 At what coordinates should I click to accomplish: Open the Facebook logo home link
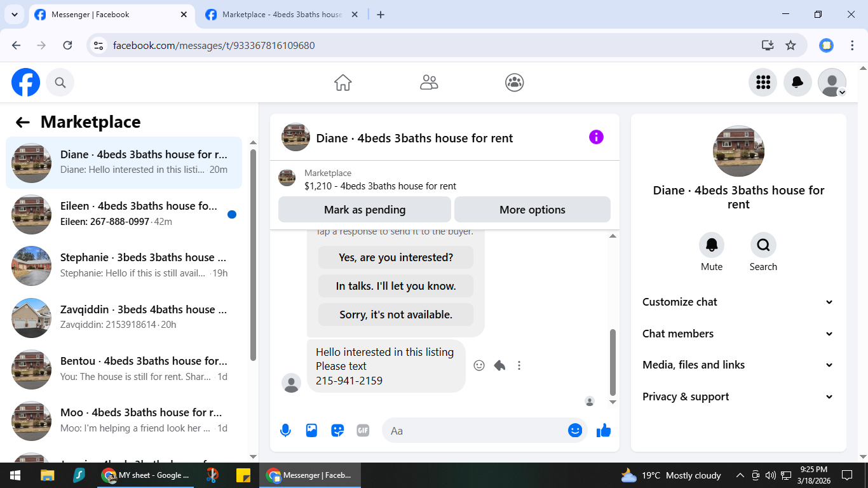pyautogui.click(x=26, y=83)
